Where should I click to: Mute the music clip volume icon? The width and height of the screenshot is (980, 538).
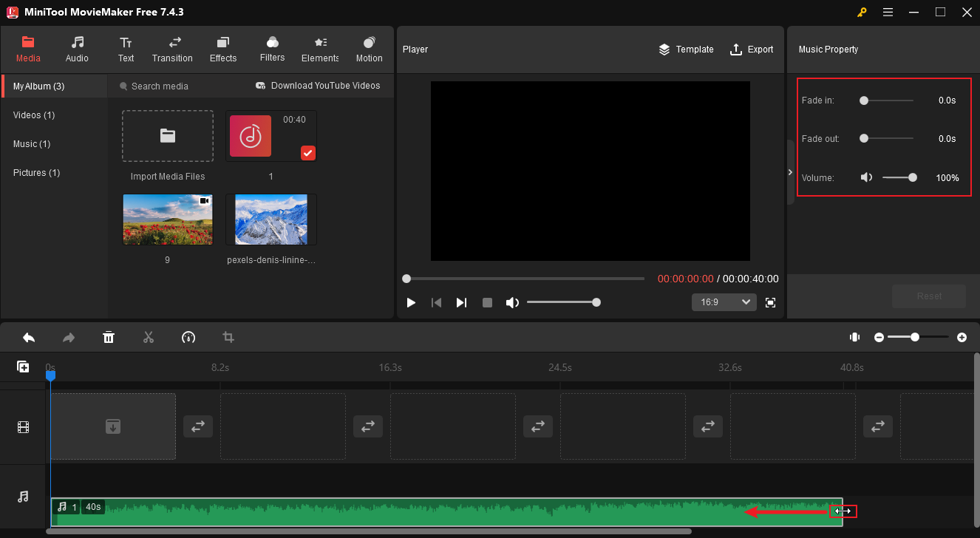coord(867,177)
